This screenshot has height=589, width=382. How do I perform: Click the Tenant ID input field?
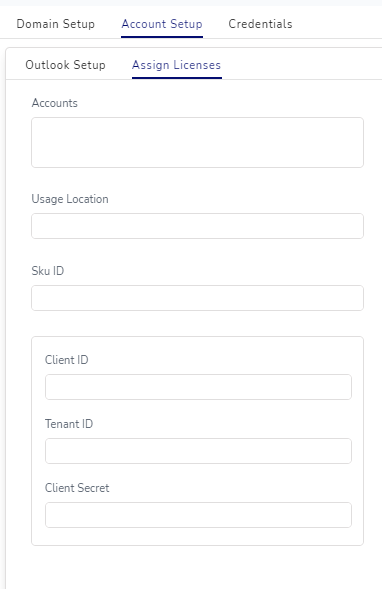click(x=198, y=451)
